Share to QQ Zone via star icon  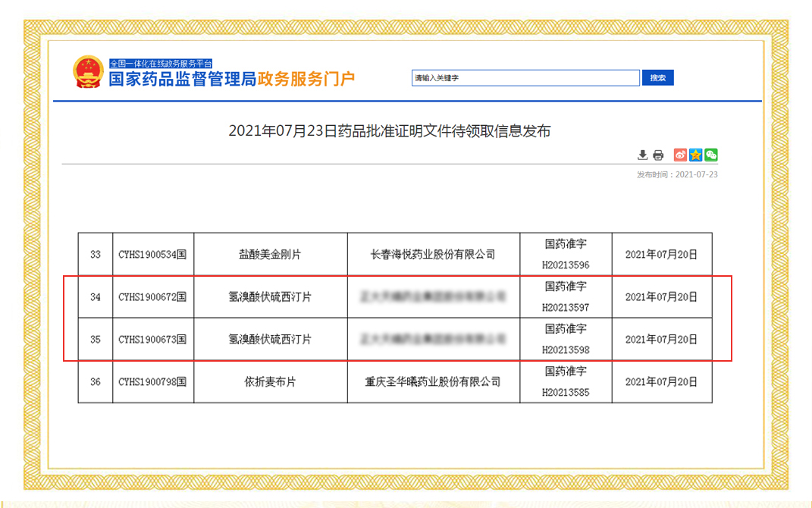[x=695, y=155]
